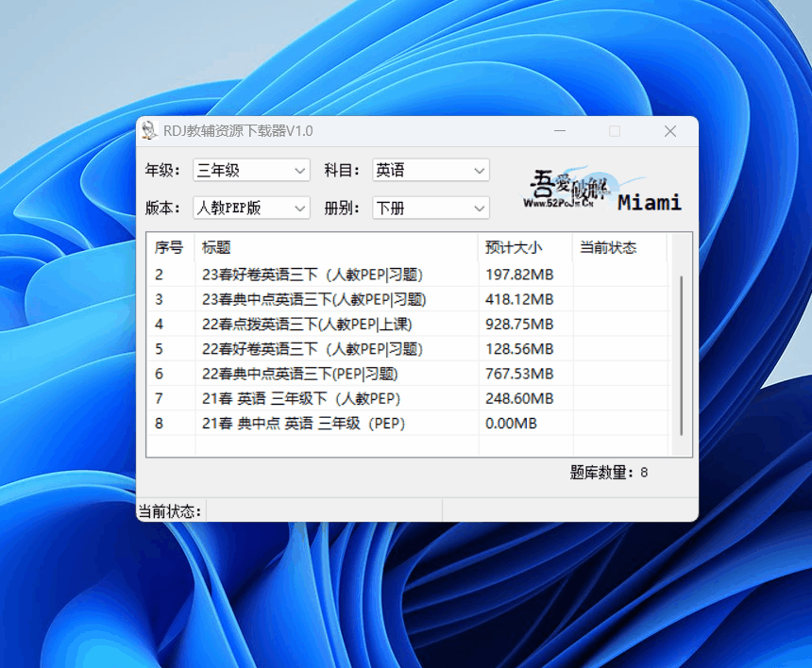Minimize the RDJ教辅资源下载器 window
The width and height of the screenshot is (812, 668).
pos(560,131)
